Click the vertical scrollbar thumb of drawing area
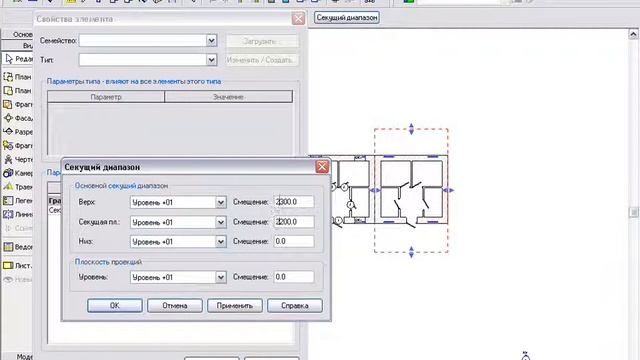The width and height of the screenshot is (640, 360). (x=633, y=212)
